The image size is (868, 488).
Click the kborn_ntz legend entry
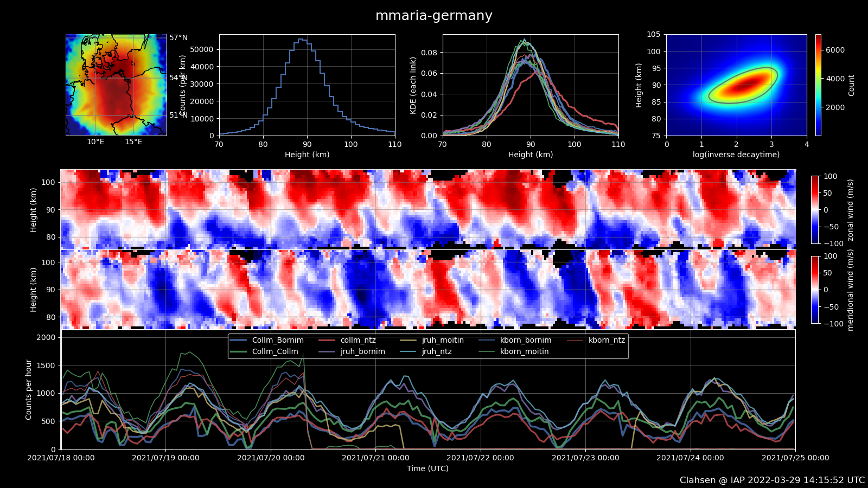pos(596,340)
